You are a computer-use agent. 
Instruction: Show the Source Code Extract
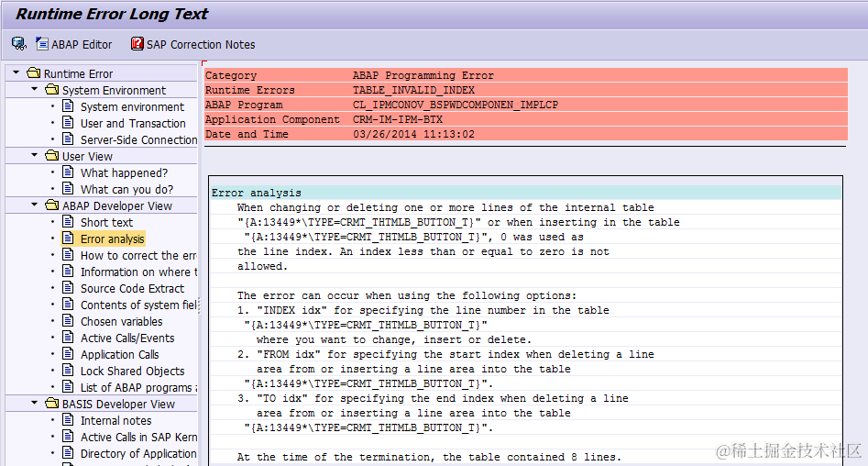(x=132, y=288)
